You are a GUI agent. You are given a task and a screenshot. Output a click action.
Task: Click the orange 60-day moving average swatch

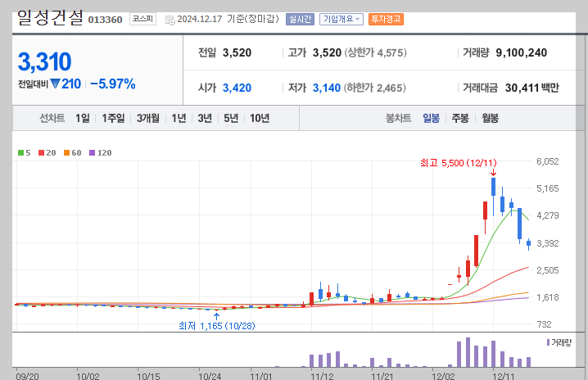67,152
